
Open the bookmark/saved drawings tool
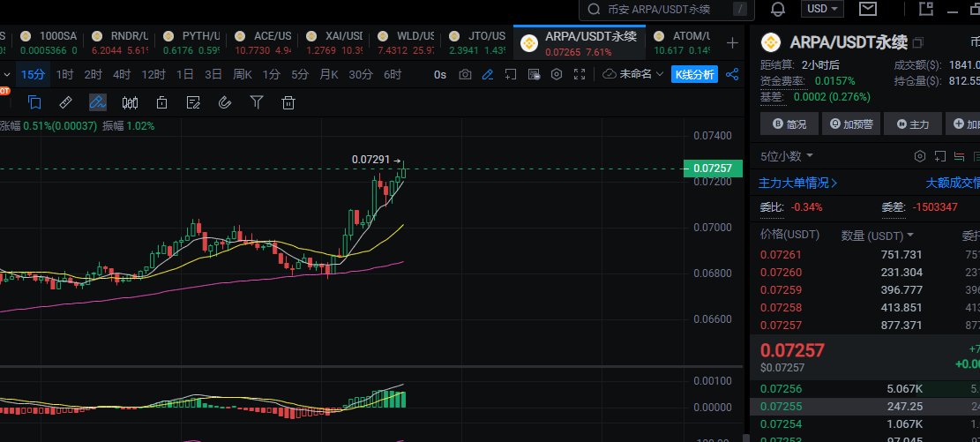[x=34, y=102]
